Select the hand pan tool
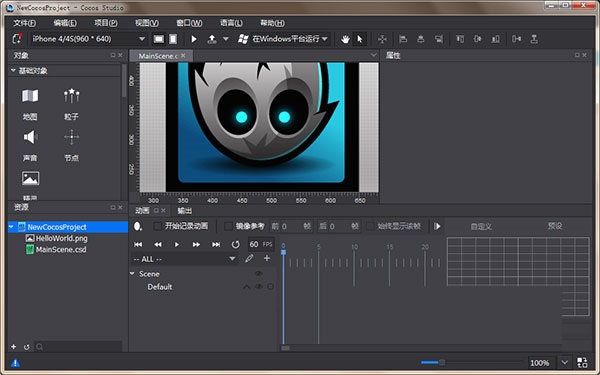Image resolution: width=600 pixels, height=375 pixels. tap(345, 39)
